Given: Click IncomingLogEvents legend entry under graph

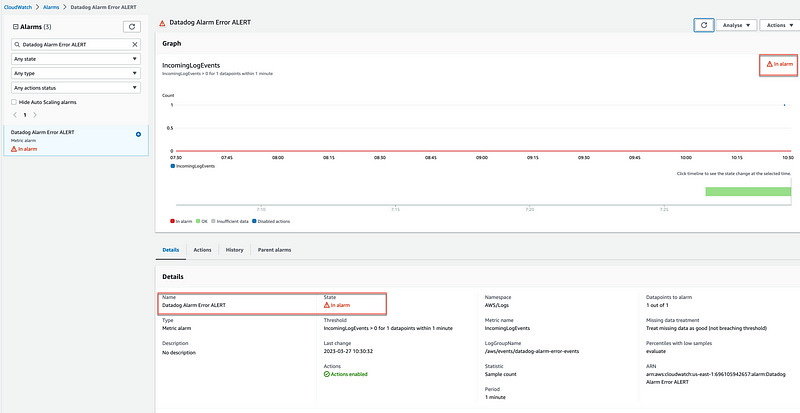Looking at the screenshot, I should (x=192, y=166).
